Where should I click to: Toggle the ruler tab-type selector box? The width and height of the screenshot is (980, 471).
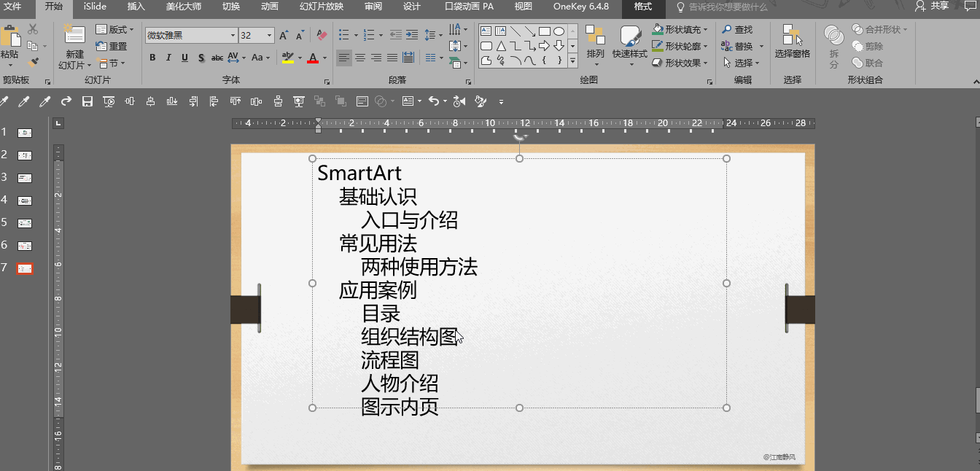pos(58,122)
